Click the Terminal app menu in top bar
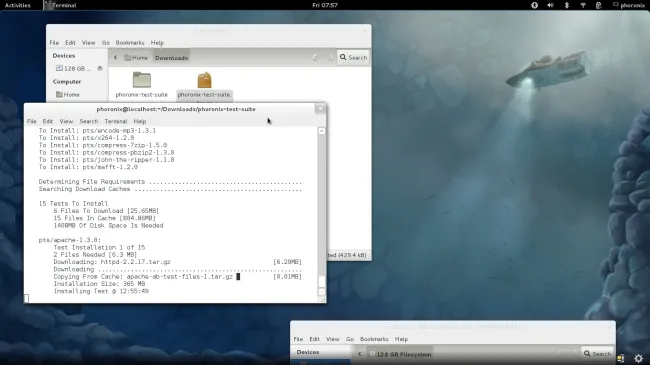Screen dimensions: 650x365 tap(61, 5)
